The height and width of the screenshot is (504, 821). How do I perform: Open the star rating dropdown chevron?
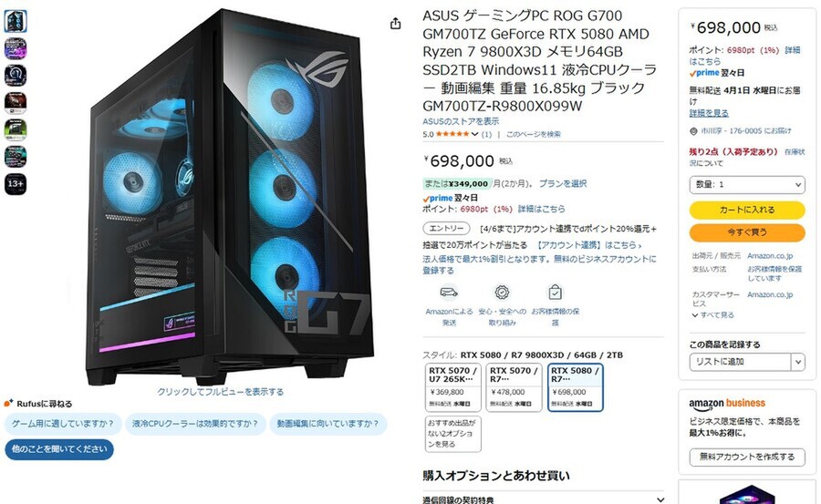[474, 135]
